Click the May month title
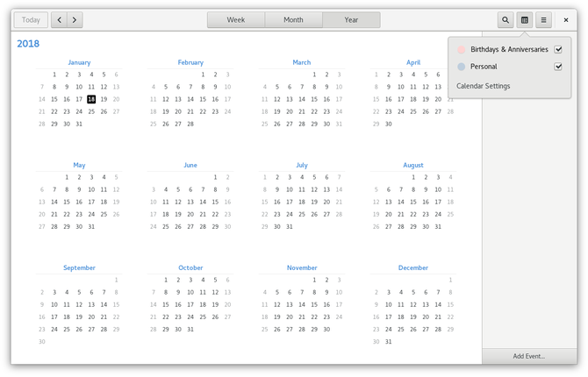This screenshot has width=588, height=377. [79, 165]
